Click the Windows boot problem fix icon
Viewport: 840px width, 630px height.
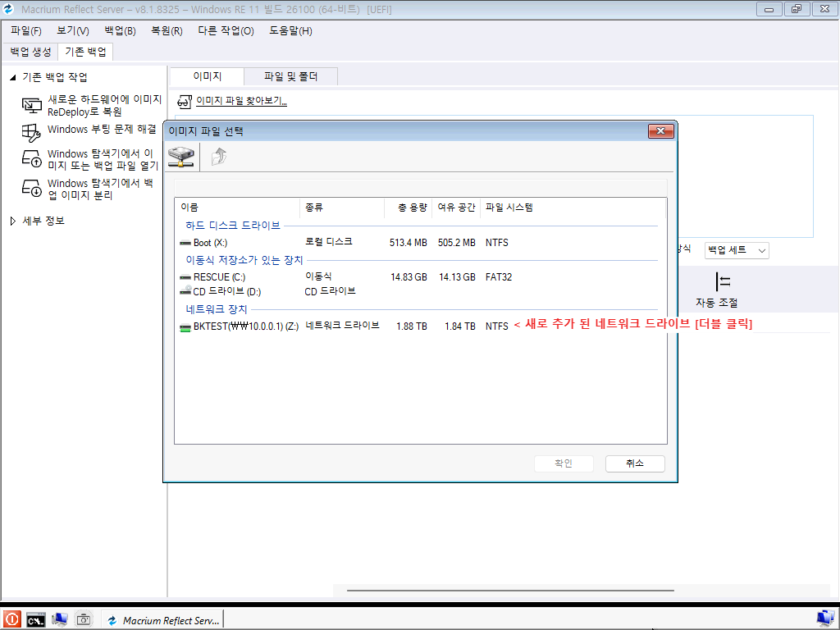pyautogui.click(x=31, y=133)
